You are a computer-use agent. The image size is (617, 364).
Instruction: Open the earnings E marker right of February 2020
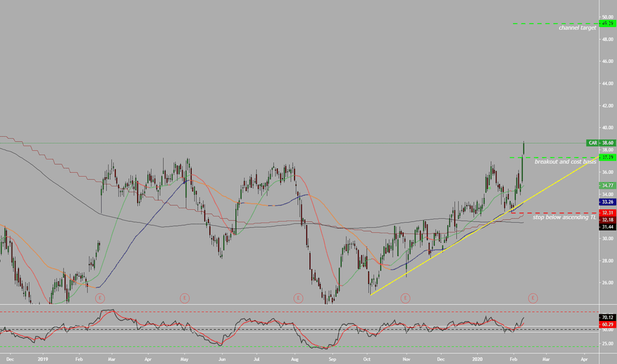(x=533, y=298)
